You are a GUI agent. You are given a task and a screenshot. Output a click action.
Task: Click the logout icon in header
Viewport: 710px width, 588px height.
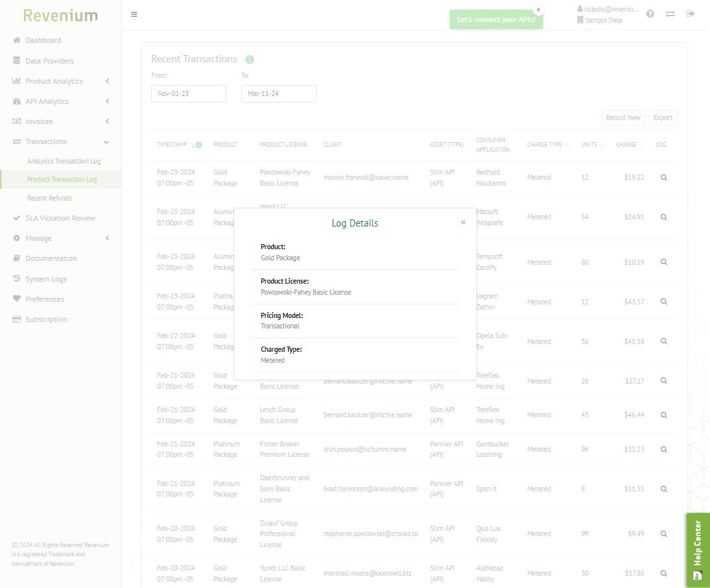click(x=691, y=14)
